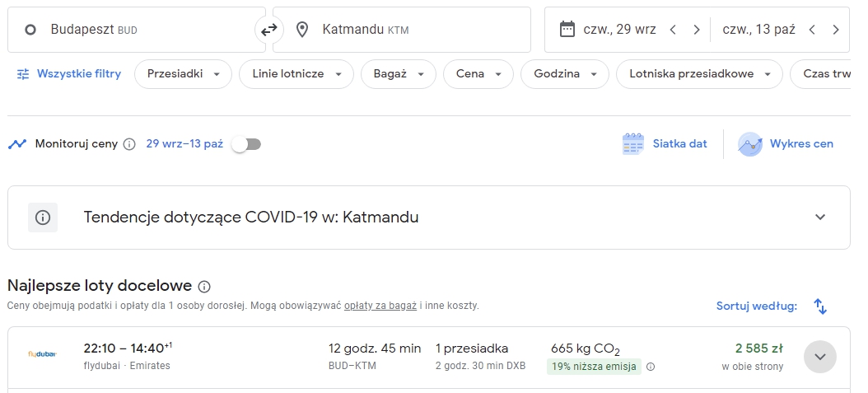Screen dimensions: 868x393
Task: Click the 2 585 zł price
Action: [x=758, y=349]
